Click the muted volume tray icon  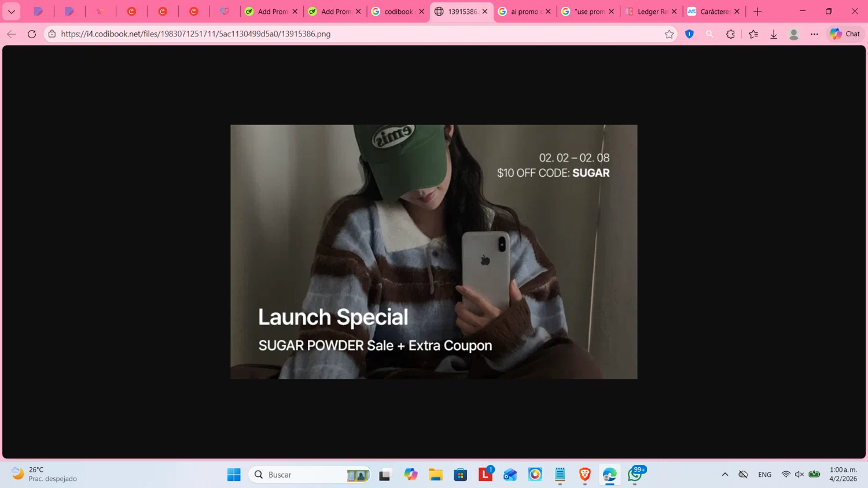point(800,475)
